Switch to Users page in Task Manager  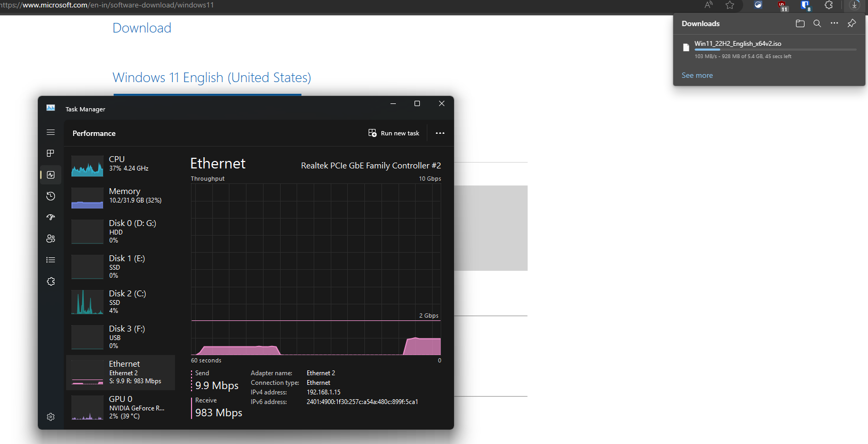click(x=51, y=239)
